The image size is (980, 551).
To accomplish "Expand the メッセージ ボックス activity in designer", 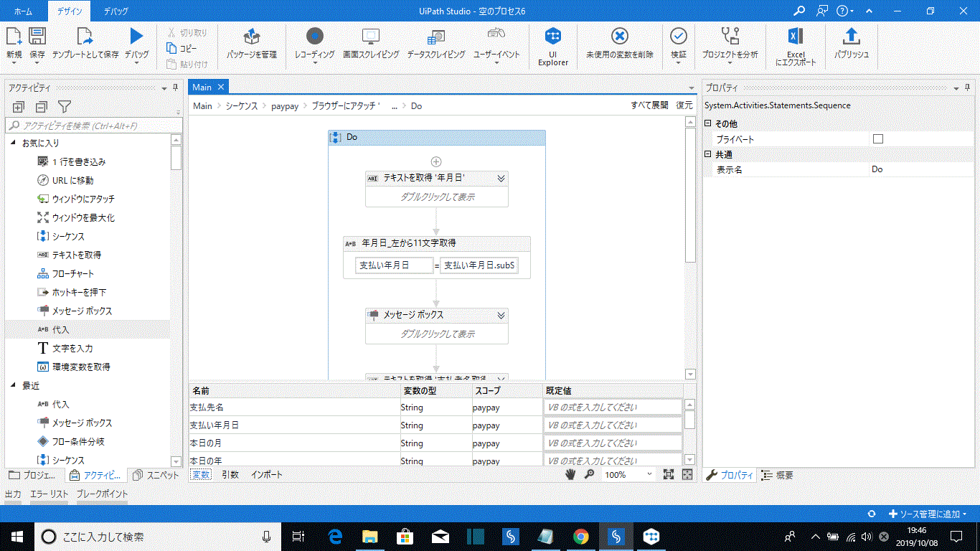I will tap(501, 315).
